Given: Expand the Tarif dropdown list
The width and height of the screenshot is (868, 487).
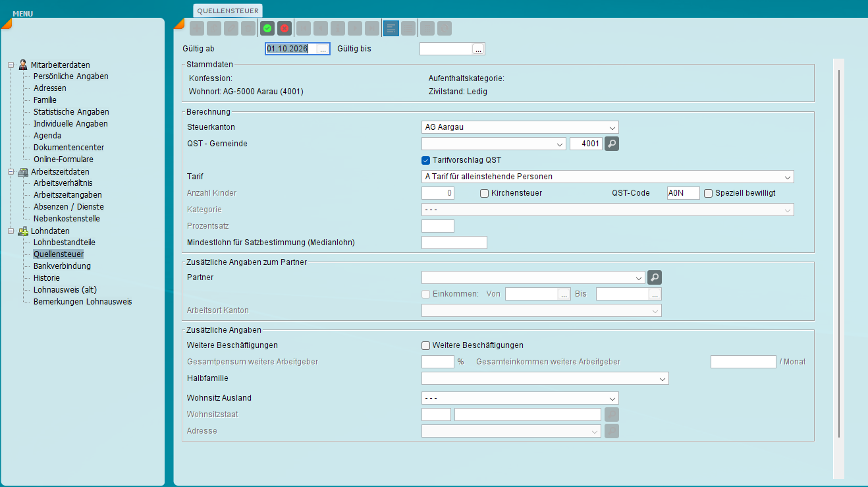Looking at the screenshot, I should [607, 177].
